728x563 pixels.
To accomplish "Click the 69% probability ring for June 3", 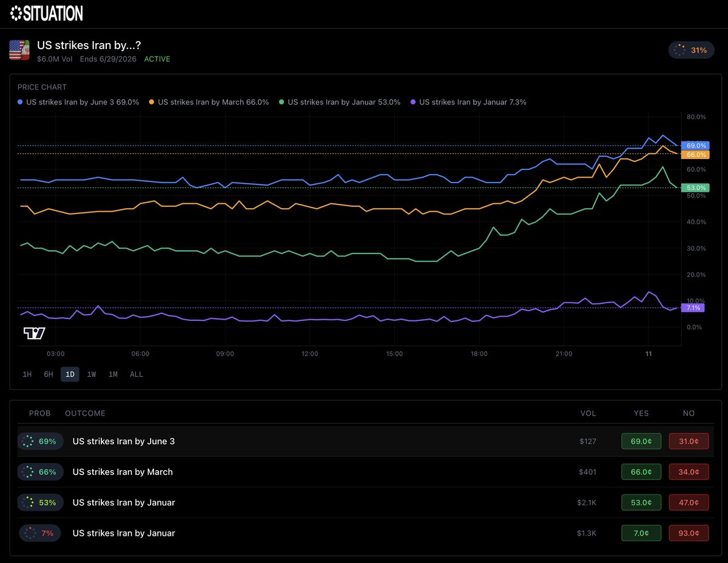I will 40,441.
